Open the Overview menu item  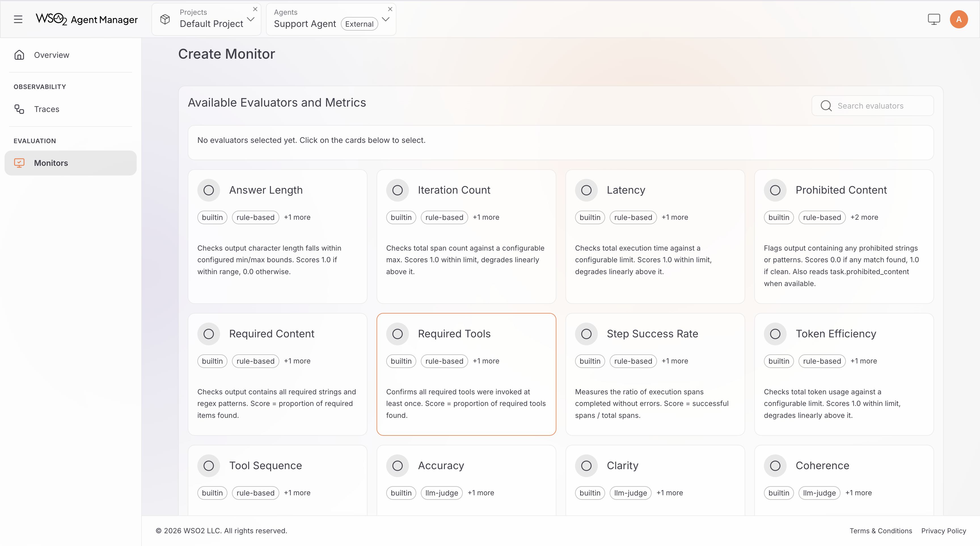(x=70, y=55)
